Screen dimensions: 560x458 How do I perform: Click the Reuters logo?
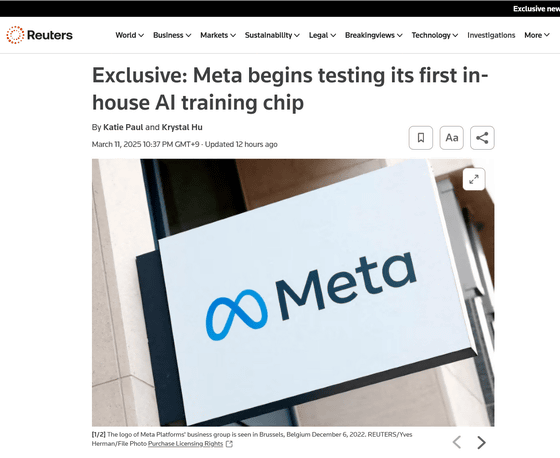point(39,35)
